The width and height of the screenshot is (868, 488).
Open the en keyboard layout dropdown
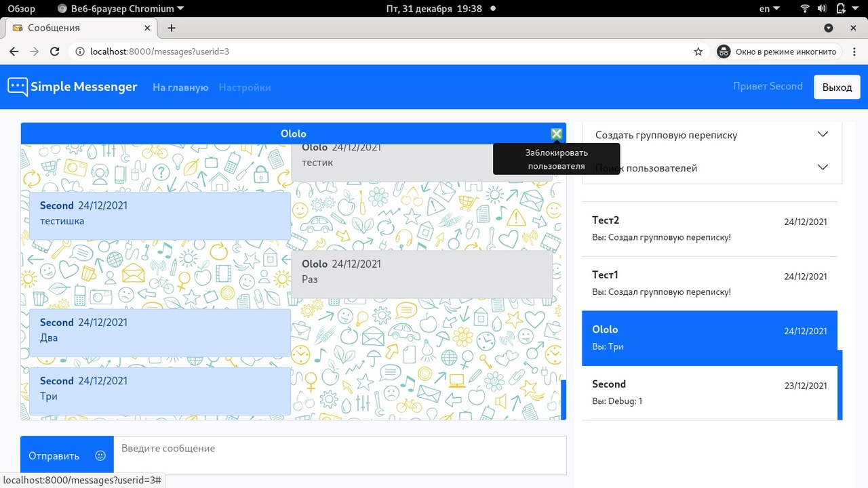(770, 9)
